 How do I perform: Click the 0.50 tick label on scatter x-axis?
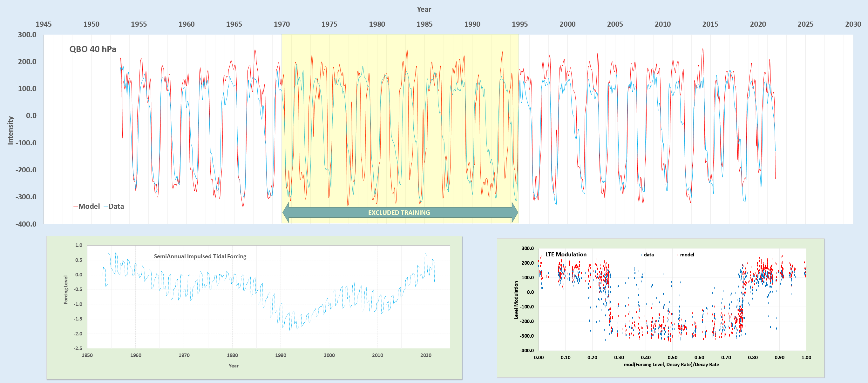click(x=672, y=357)
